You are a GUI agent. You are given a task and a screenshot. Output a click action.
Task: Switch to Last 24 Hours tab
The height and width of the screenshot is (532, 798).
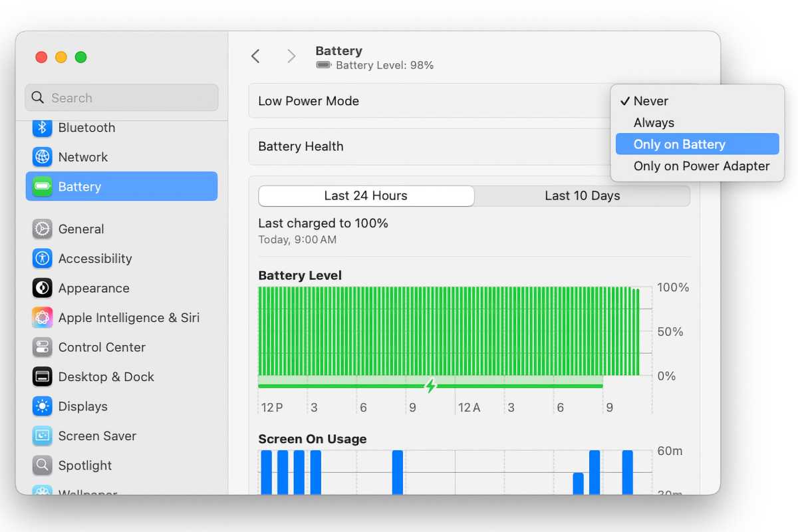pos(366,196)
